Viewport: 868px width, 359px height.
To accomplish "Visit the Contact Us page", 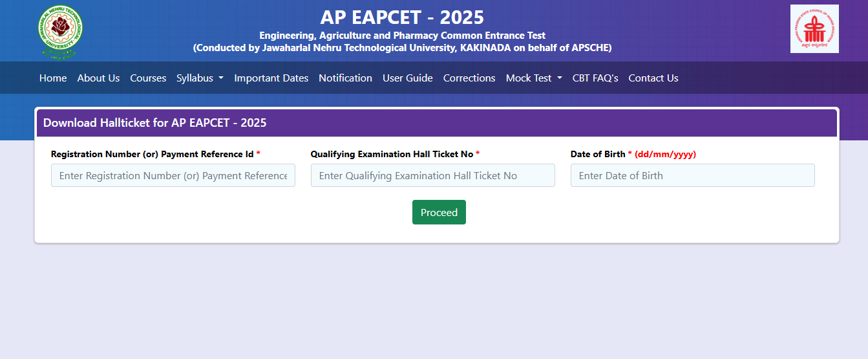I will [653, 78].
